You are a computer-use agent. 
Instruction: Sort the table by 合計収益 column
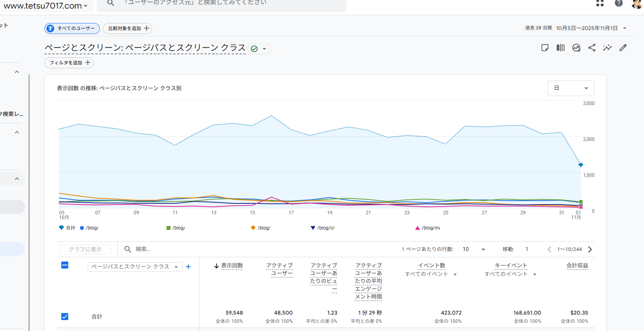click(x=577, y=265)
